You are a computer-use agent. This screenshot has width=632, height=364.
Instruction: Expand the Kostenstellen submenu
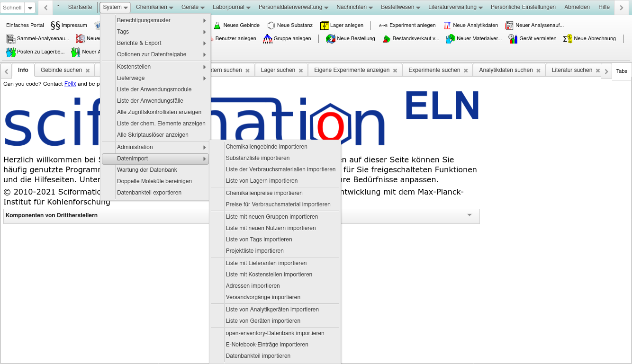(155, 67)
